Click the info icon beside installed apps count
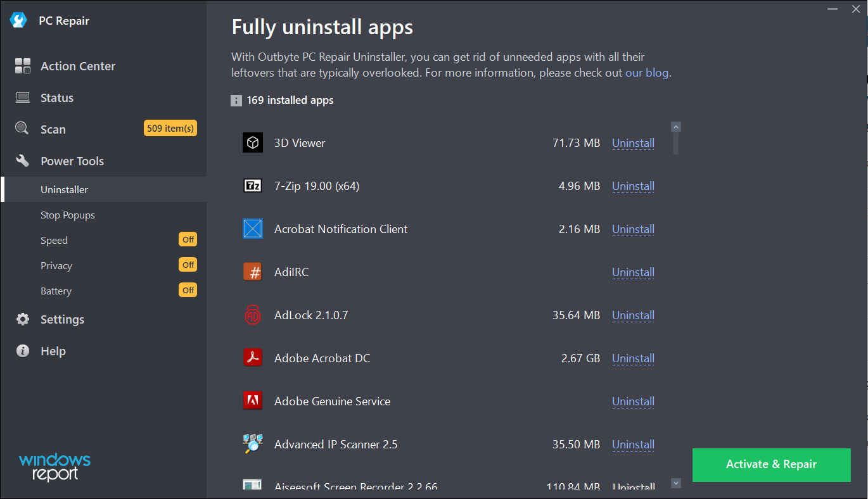The height and width of the screenshot is (499, 868). (x=236, y=101)
